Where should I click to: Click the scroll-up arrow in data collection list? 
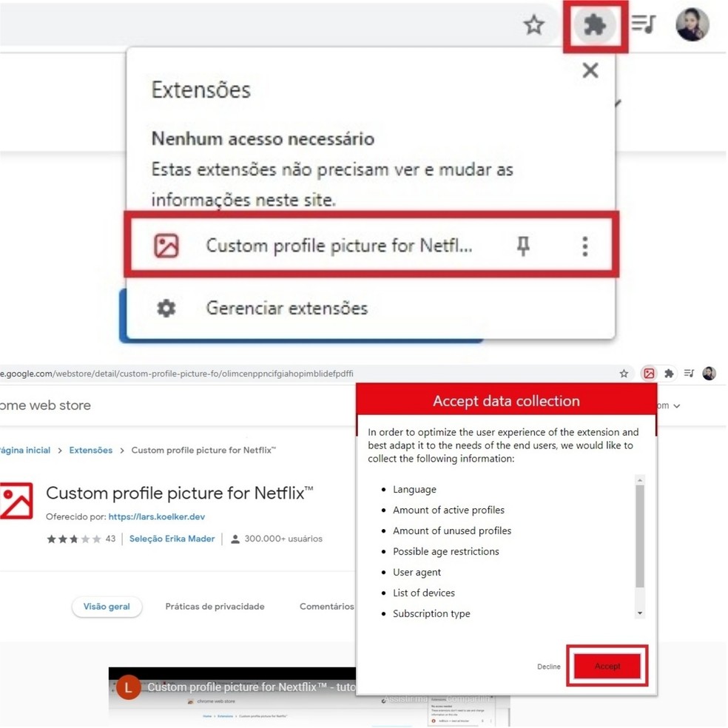pos(640,480)
